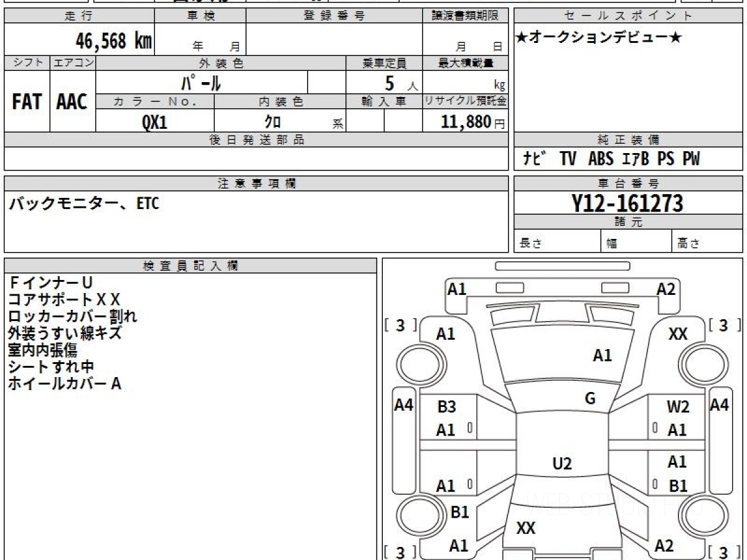Click the 走行 column header
The height and width of the screenshot is (560, 747).
click(x=79, y=16)
